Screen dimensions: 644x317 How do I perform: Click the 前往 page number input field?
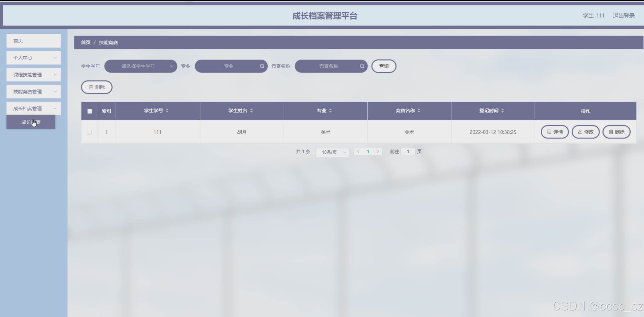[x=408, y=152]
